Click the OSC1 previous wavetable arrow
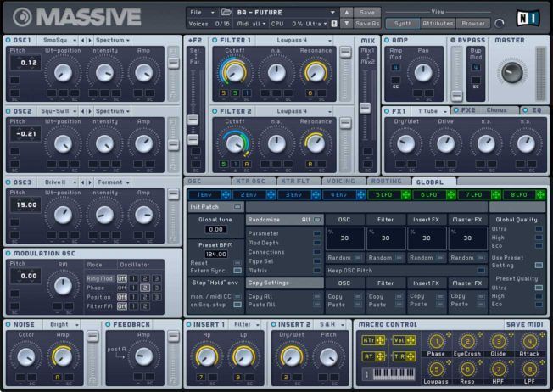Viewport: 553px width, 392px height. click(x=83, y=41)
